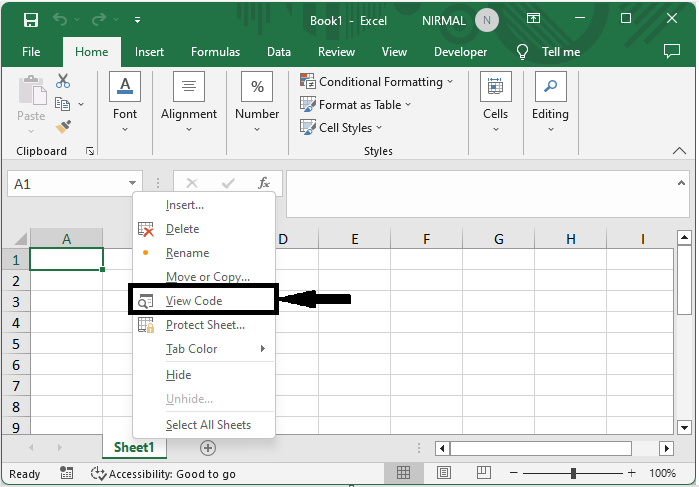Switch to the View tab

tap(394, 52)
